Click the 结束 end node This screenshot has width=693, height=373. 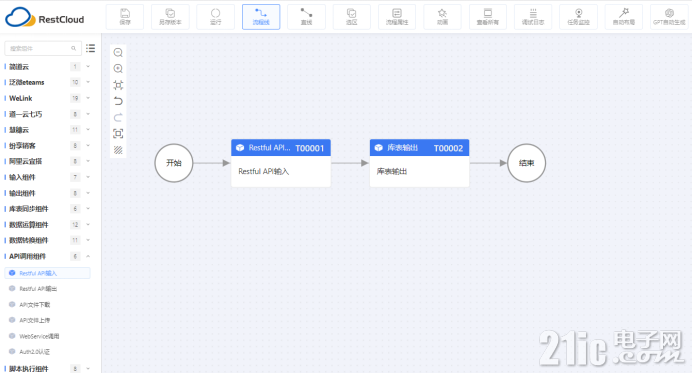[x=526, y=163]
